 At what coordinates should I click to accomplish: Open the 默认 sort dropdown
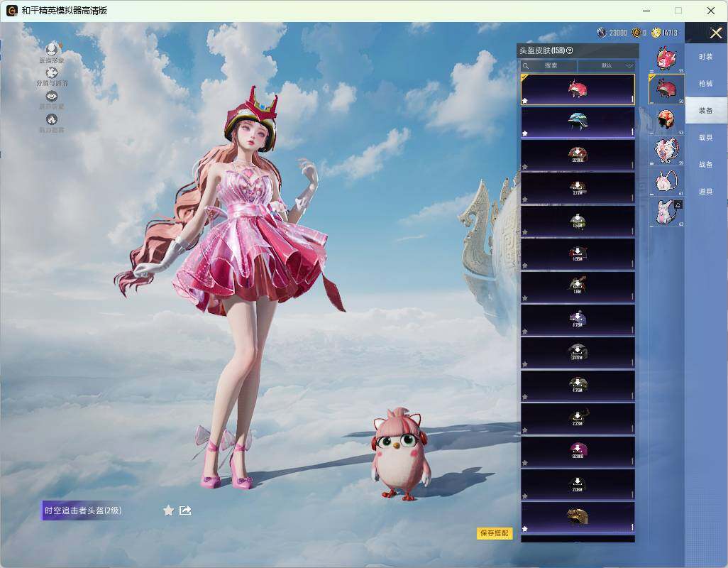(607, 65)
